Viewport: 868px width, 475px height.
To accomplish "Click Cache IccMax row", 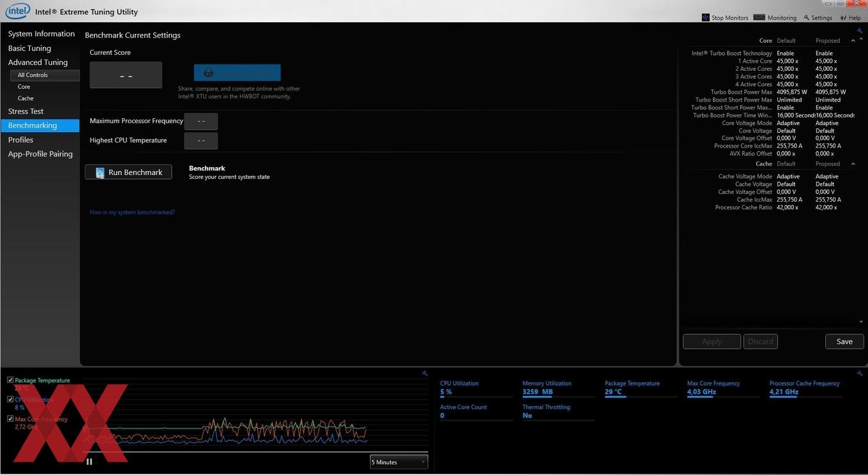I will click(x=769, y=200).
